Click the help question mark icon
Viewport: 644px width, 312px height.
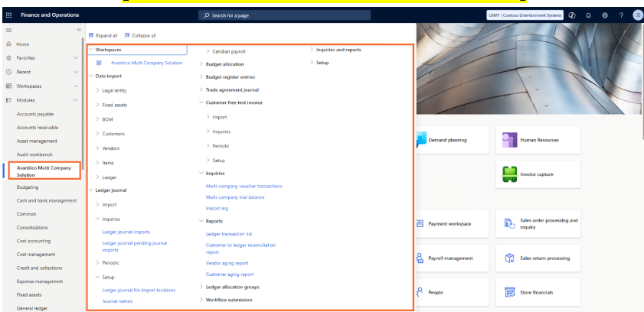(x=621, y=15)
